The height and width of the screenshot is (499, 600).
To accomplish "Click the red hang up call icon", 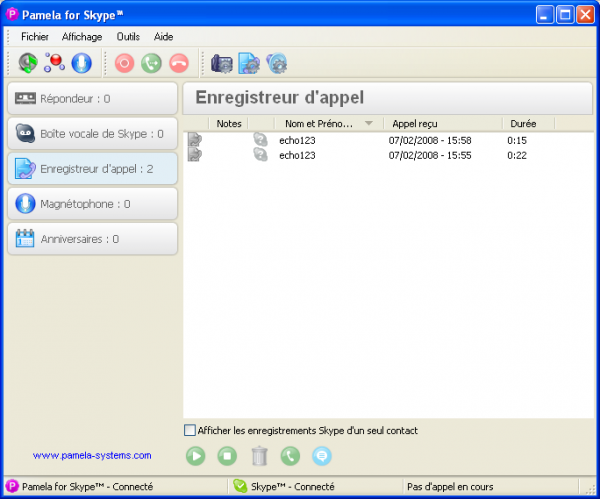I will pyautogui.click(x=178, y=64).
